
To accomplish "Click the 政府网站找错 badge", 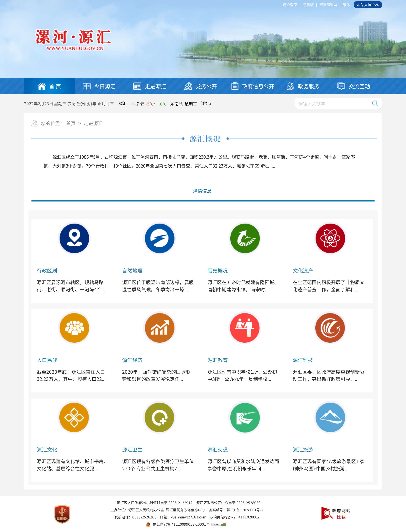I will tap(335, 513).
